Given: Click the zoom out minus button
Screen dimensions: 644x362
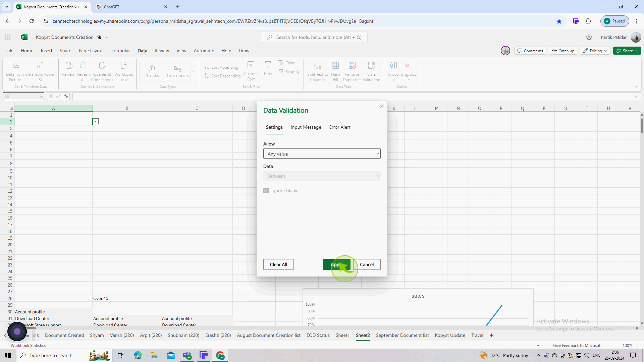Looking at the screenshot, I should click(x=616, y=345).
